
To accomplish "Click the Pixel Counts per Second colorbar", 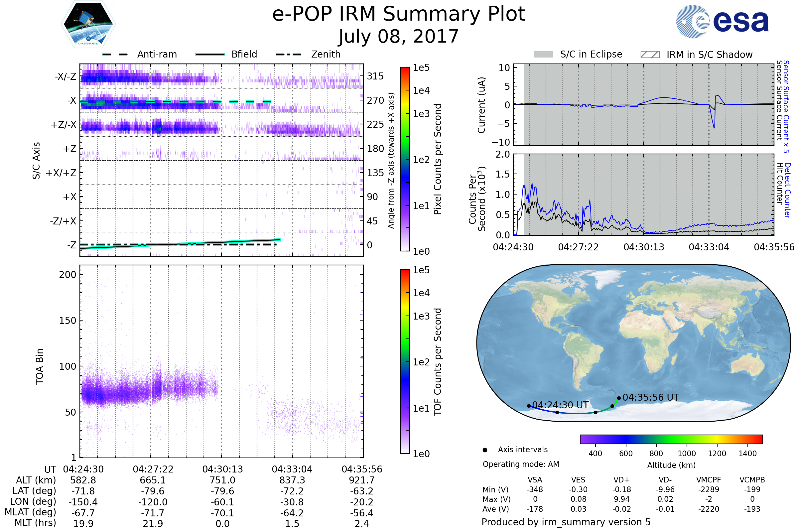I will pos(405,159).
